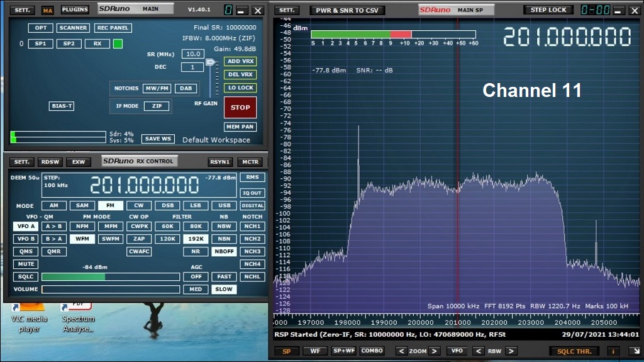Select CW mode
The image size is (644, 362).
click(139, 205)
